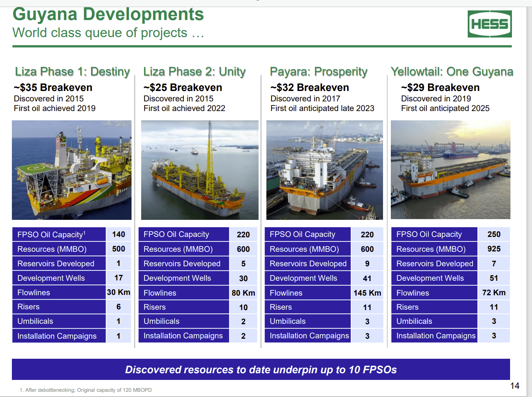Click 'First oil achieved 2019' line
This screenshot has width=532, height=397.
point(55,108)
